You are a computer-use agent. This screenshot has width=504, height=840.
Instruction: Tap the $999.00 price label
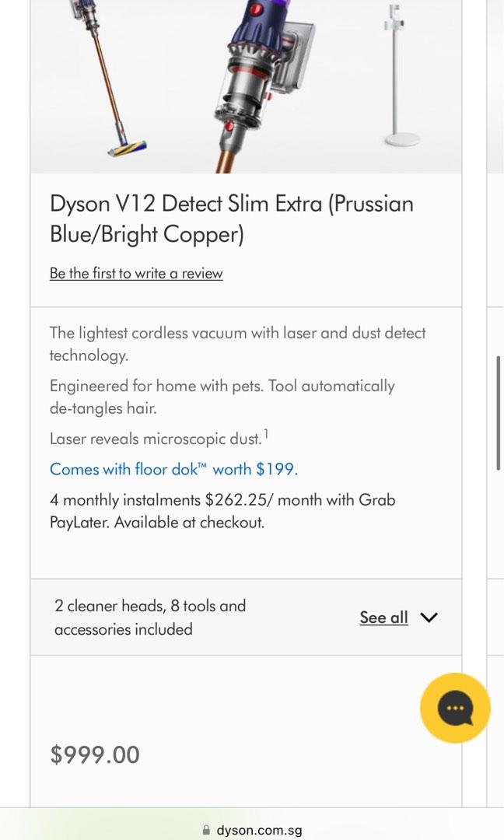tap(95, 754)
